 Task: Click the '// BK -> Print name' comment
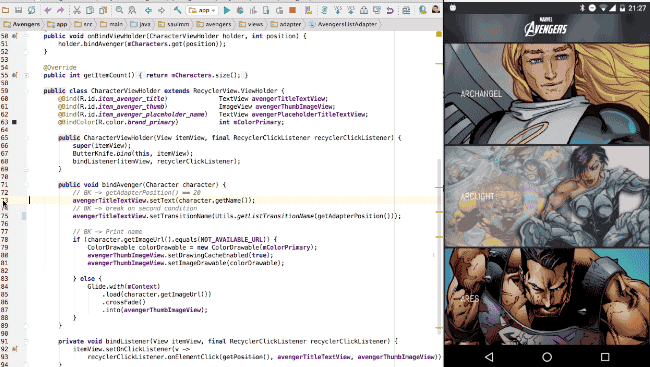pos(107,232)
